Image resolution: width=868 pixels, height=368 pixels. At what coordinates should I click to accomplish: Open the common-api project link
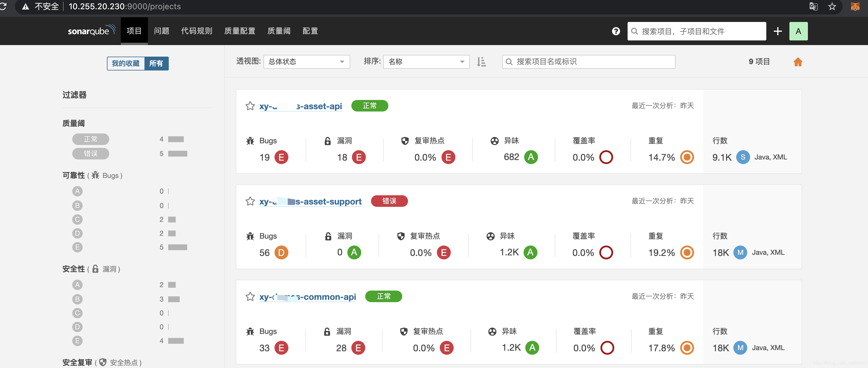click(x=308, y=297)
